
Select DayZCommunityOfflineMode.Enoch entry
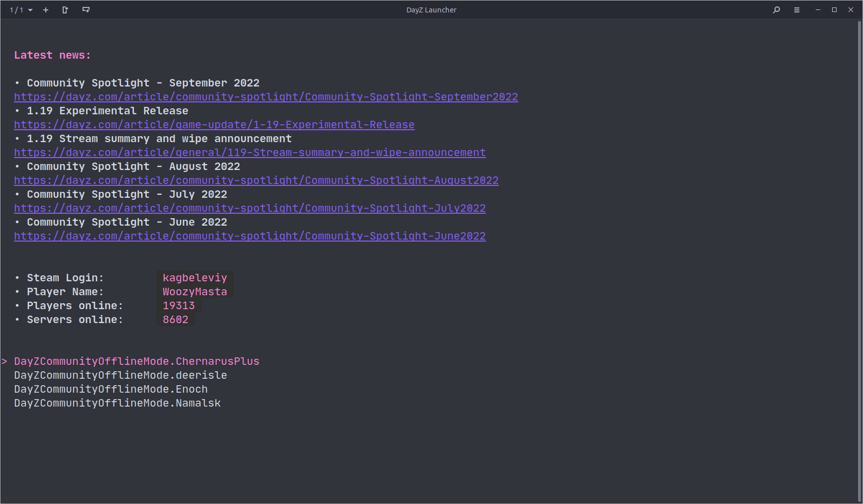[x=111, y=389]
